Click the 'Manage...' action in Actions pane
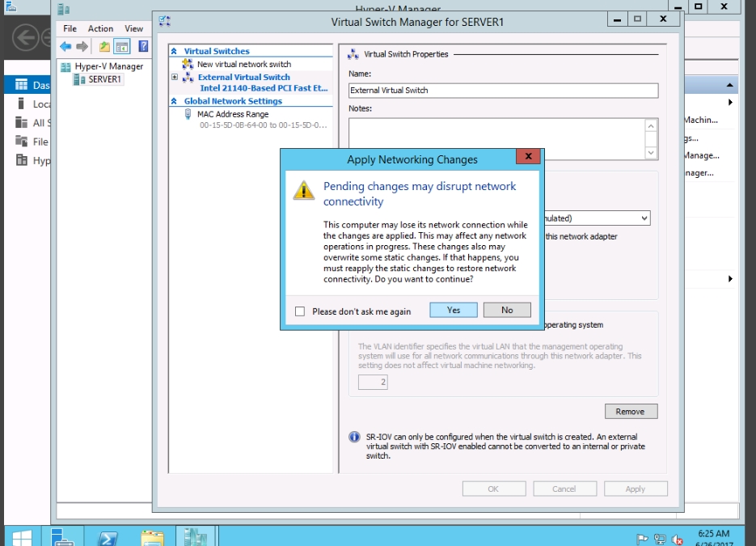Screen dimensions: 756x546 (702, 156)
